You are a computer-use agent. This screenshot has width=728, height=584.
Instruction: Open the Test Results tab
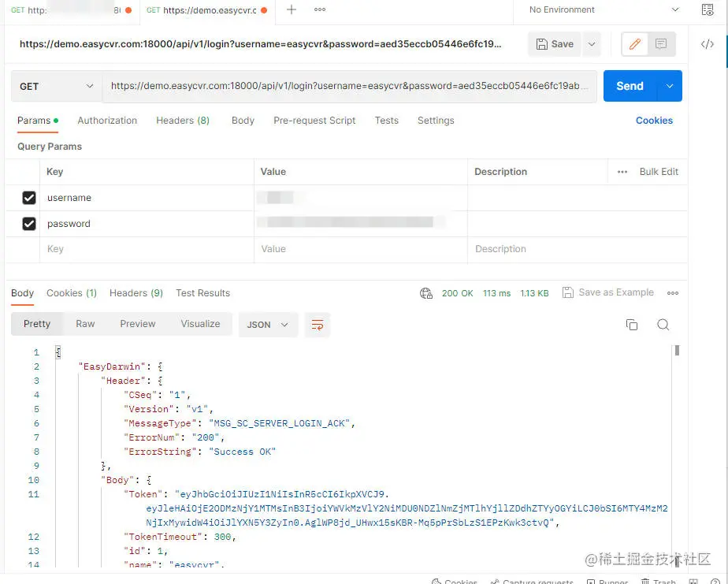(x=203, y=293)
